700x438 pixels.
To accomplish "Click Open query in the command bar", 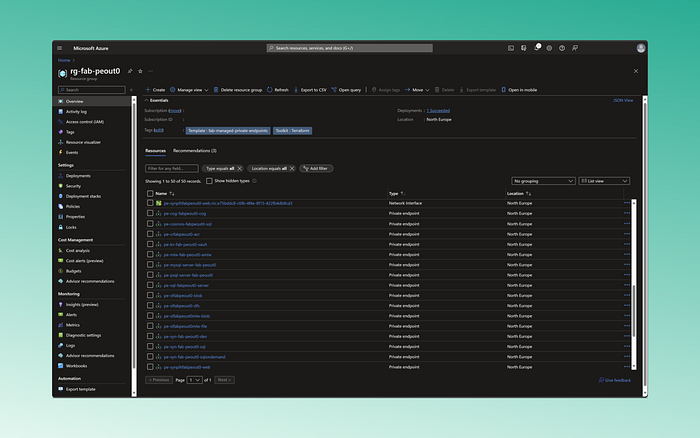I will 346,90.
